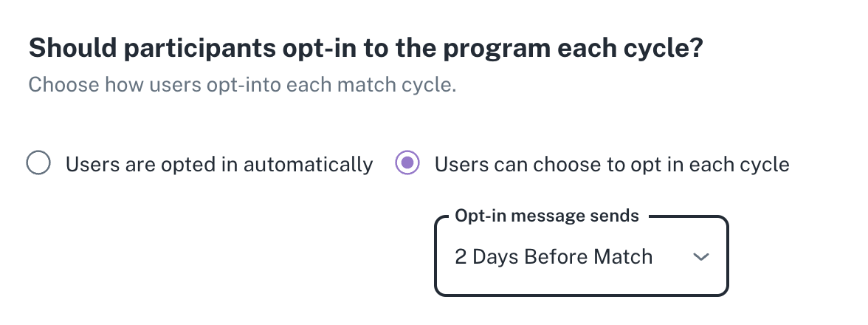
Task: Click the purple filled radio circle
Action: point(407,163)
